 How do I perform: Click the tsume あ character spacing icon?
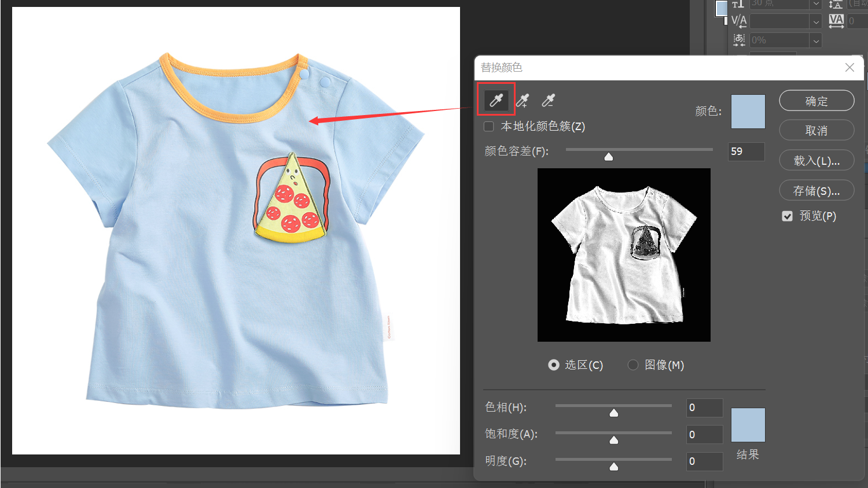[x=739, y=40]
